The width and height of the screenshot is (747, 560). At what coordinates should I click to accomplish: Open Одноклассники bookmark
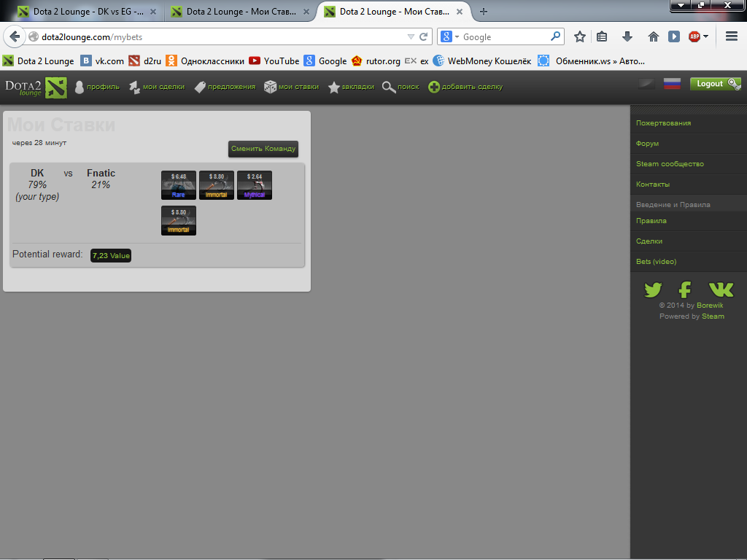(205, 61)
